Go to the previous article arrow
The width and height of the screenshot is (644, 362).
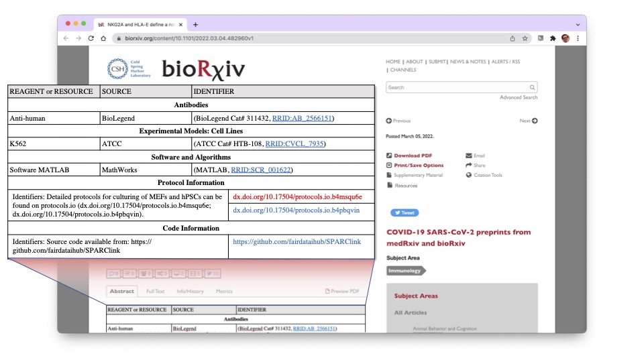[x=389, y=121]
